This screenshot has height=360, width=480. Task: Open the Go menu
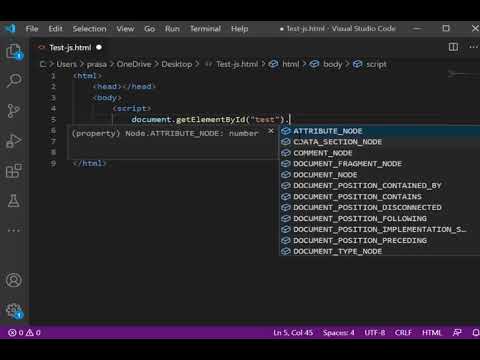pyautogui.click(x=149, y=29)
